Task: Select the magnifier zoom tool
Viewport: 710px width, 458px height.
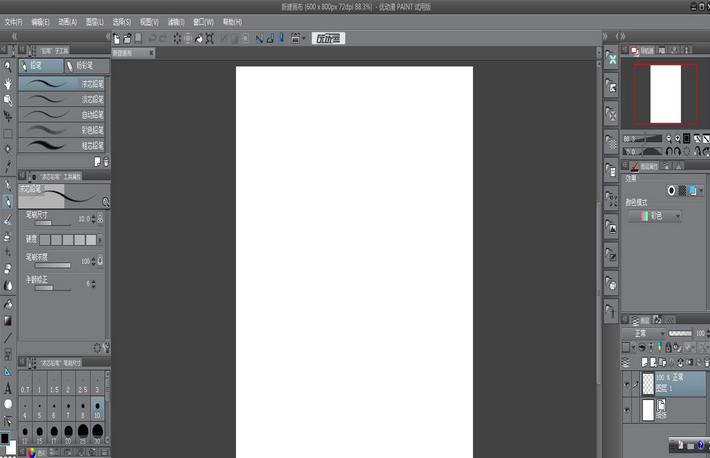Action: [8, 67]
